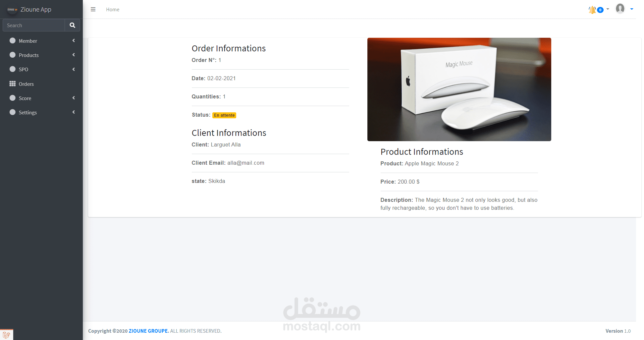Toggle sidebar with hamburger menu icon

click(x=93, y=9)
